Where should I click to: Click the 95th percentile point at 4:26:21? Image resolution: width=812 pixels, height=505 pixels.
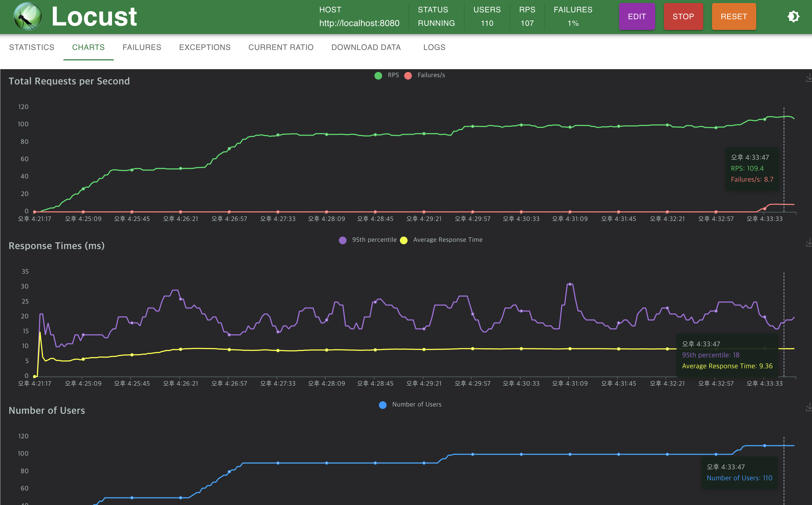click(180, 299)
